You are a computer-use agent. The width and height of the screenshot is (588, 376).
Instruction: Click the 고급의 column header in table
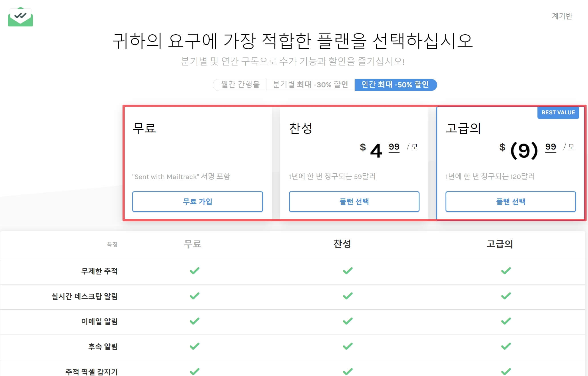(x=500, y=244)
